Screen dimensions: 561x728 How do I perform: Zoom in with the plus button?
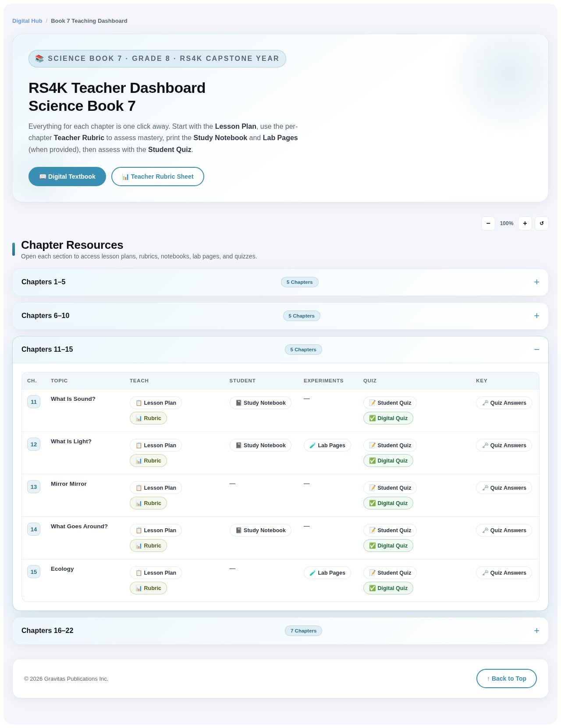(525, 223)
